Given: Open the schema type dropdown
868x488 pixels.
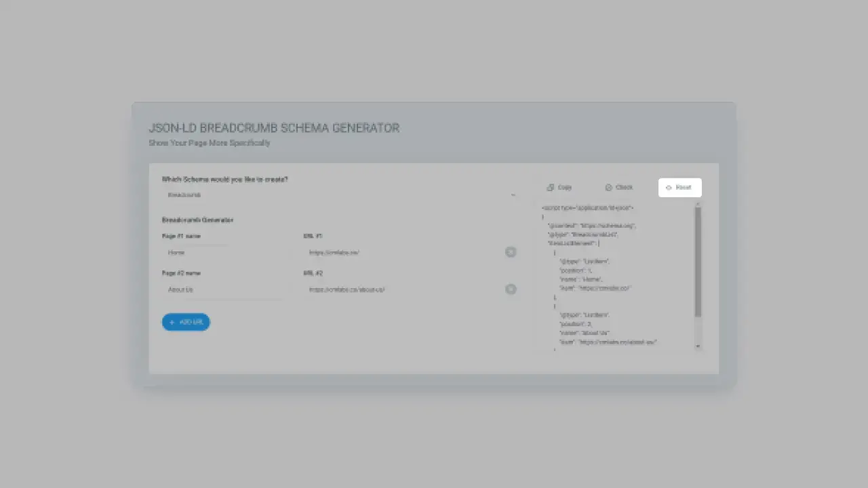Looking at the screenshot, I should pos(339,195).
